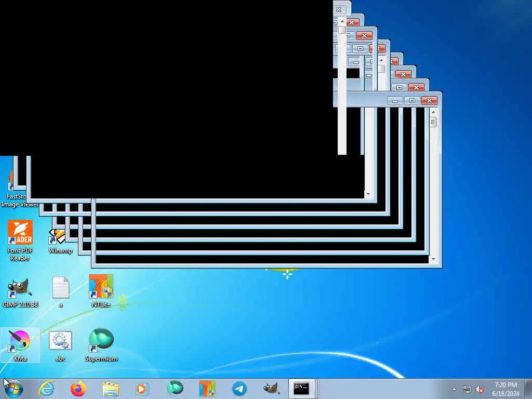The width and height of the screenshot is (532, 399).
Task: Show hidden system tray icons
Action: [454, 389]
